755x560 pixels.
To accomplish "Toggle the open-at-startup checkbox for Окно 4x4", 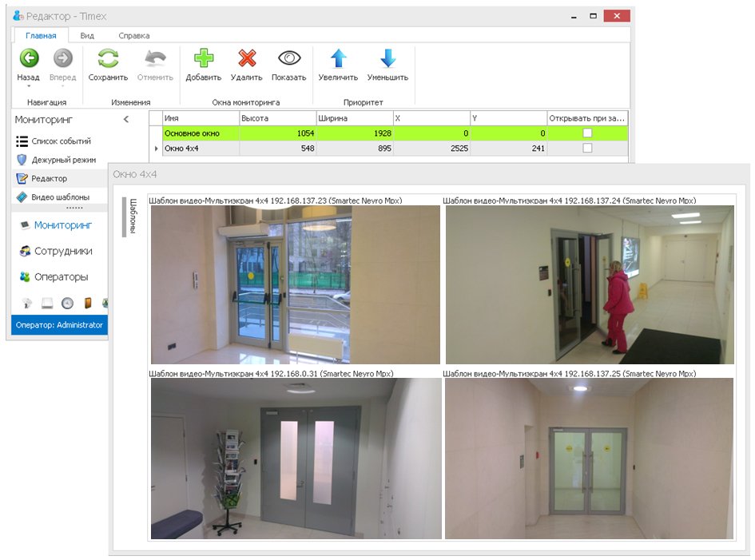I will pyautogui.click(x=587, y=149).
